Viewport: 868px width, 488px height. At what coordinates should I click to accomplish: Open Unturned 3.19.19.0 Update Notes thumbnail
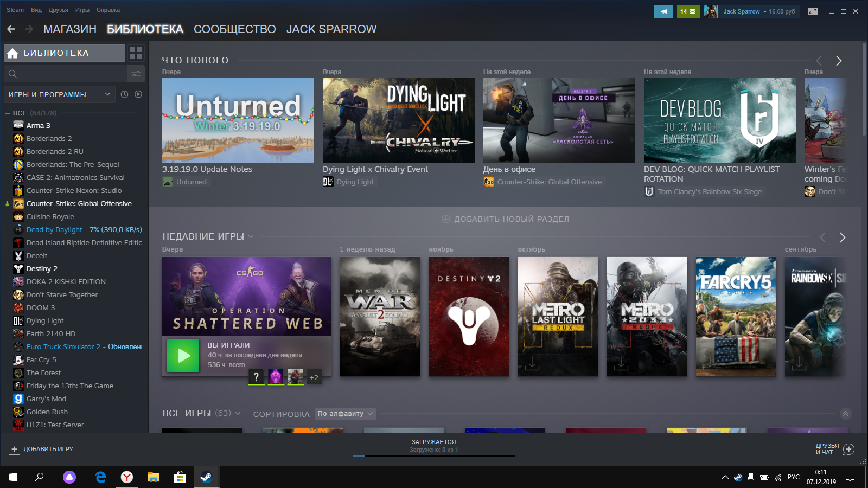238,120
